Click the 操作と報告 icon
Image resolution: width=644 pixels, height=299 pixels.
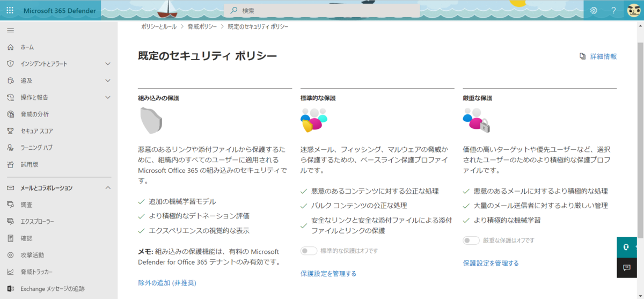(x=10, y=97)
